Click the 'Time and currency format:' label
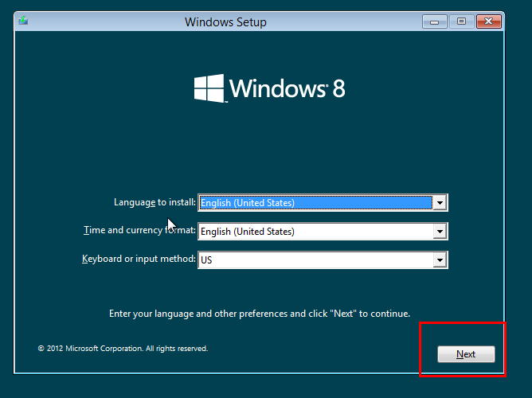 [x=139, y=231]
